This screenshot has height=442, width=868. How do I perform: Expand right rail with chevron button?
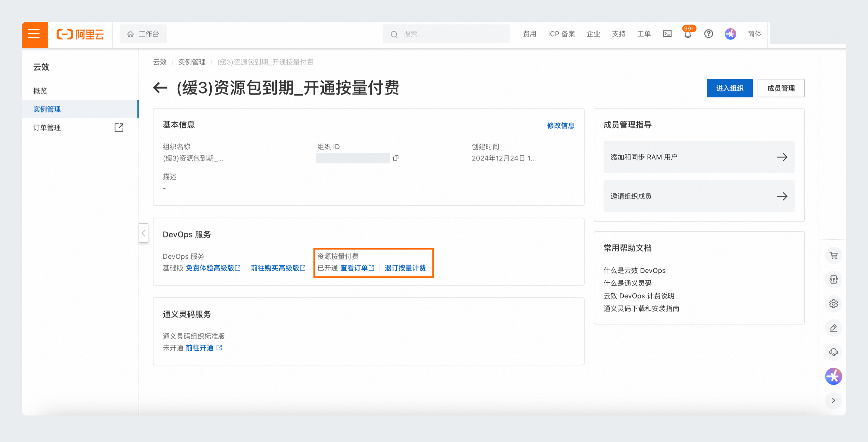tap(833, 400)
